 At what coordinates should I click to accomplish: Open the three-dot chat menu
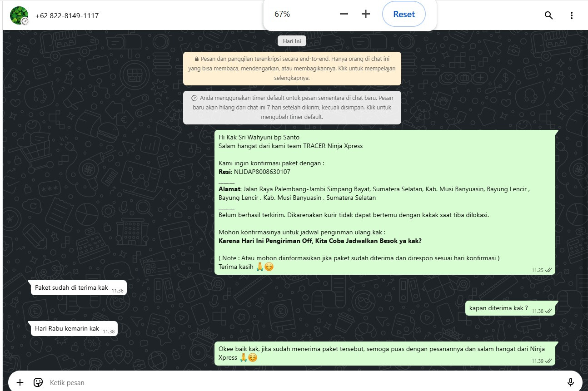pyautogui.click(x=572, y=15)
